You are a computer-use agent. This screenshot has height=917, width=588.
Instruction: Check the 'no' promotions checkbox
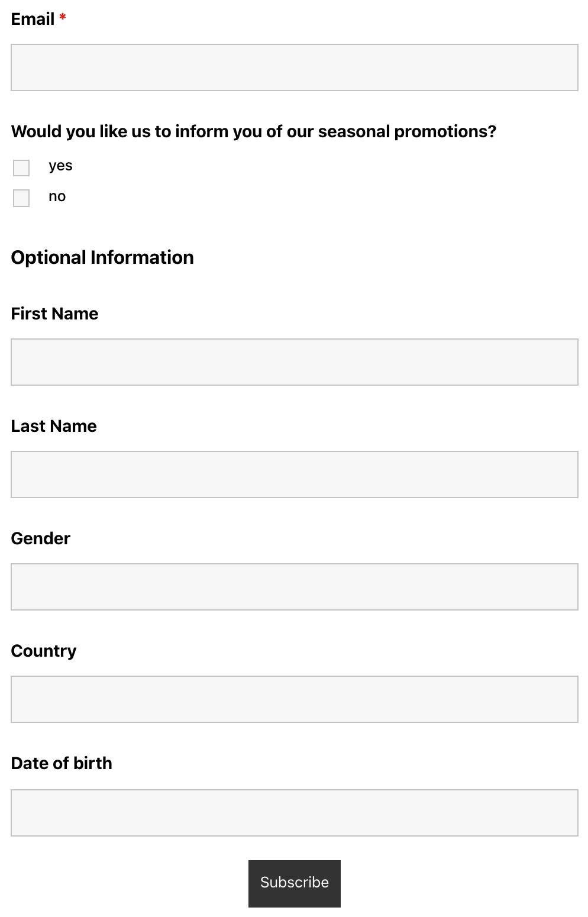tap(21, 197)
